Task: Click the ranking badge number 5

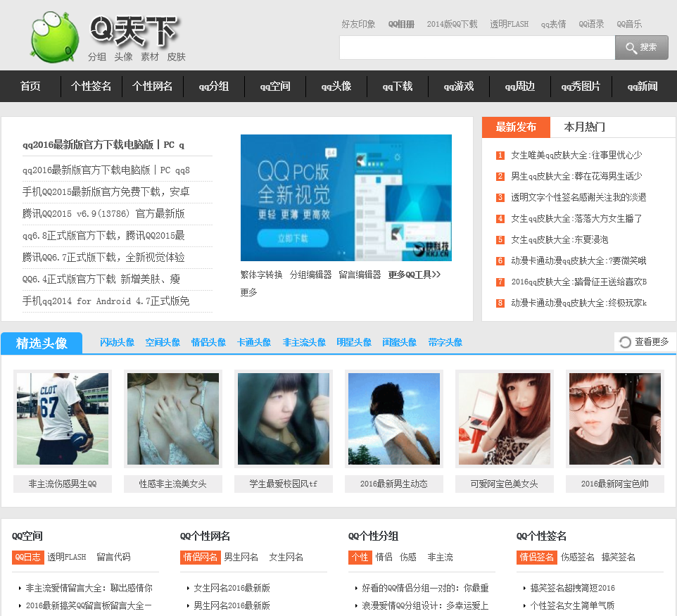Action: 500,240
